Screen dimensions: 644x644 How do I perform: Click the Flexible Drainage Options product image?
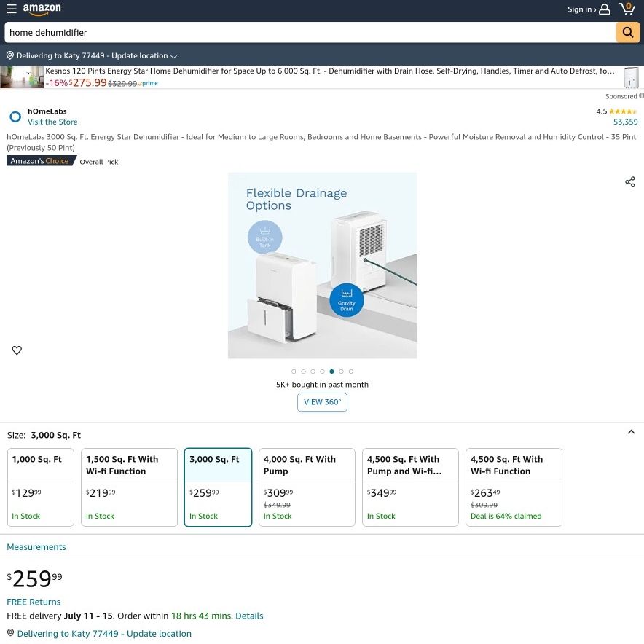(323, 265)
